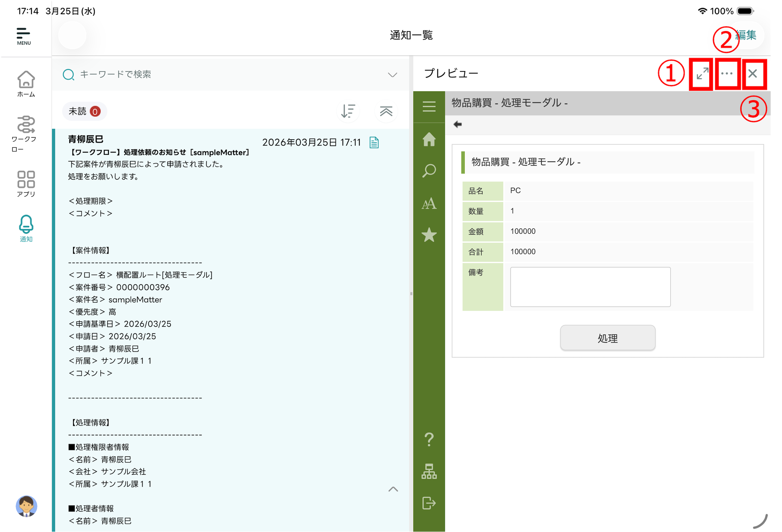Screen dimensions: 782x532
Task: Change notification sort order with the sort icon
Action: [x=348, y=111]
